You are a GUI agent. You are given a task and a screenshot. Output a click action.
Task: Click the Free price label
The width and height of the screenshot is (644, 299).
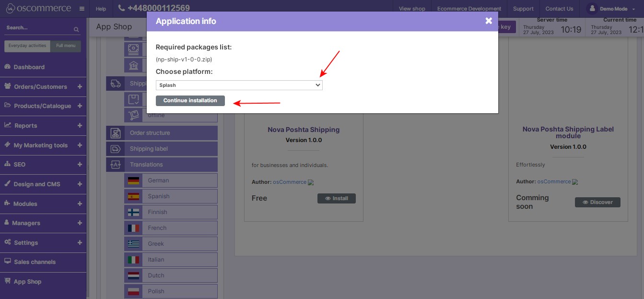pyautogui.click(x=259, y=198)
